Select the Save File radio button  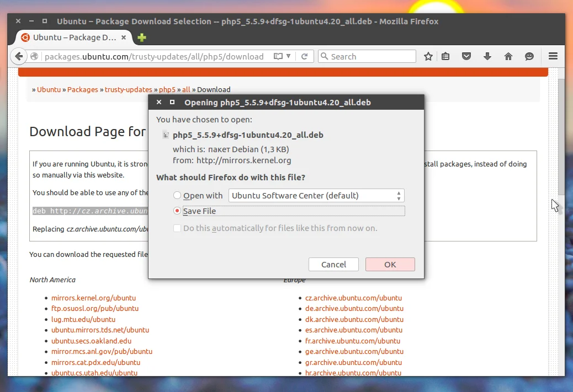[x=177, y=211]
